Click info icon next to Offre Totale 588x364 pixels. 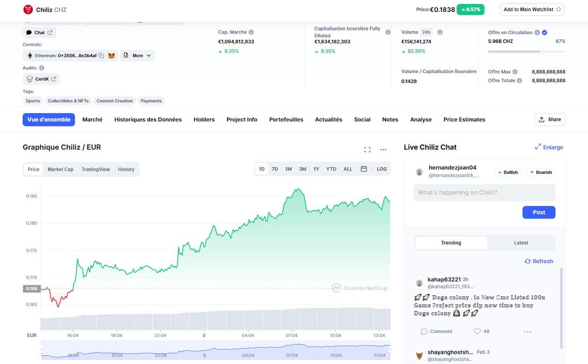519,80
